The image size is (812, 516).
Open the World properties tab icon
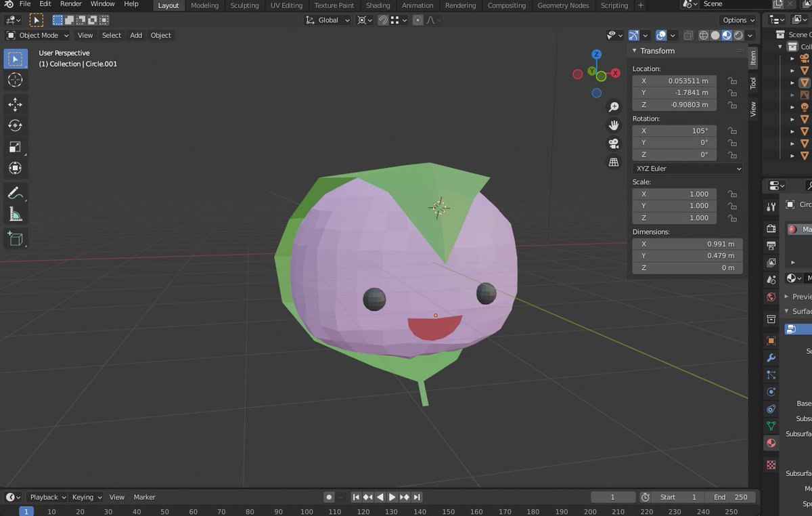pos(771,297)
